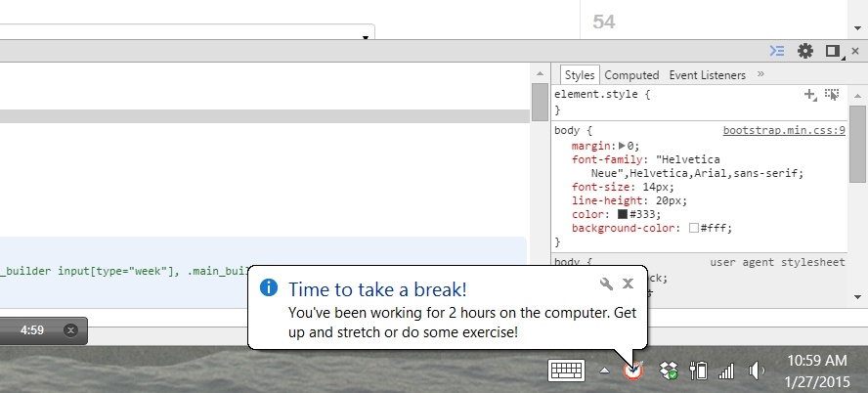
Task: Close the DevTools panel
Action: click(x=855, y=51)
